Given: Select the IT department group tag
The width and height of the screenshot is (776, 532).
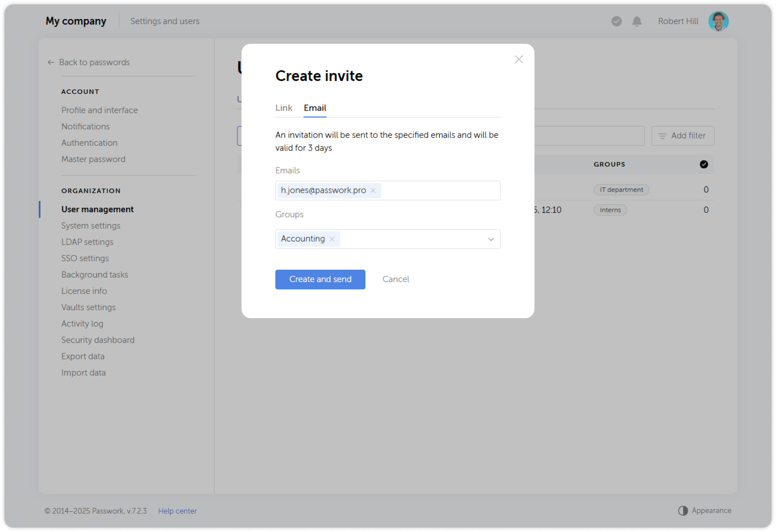Looking at the screenshot, I should click(621, 190).
